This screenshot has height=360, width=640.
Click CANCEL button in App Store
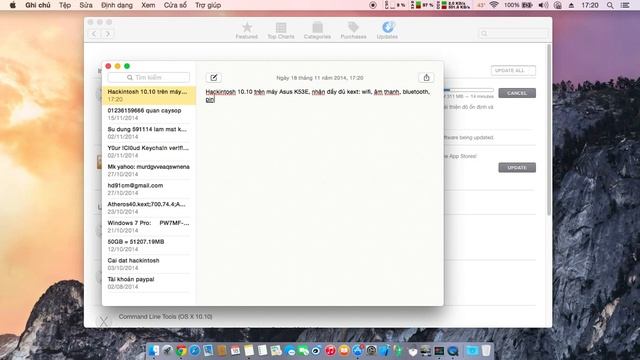[517, 93]
